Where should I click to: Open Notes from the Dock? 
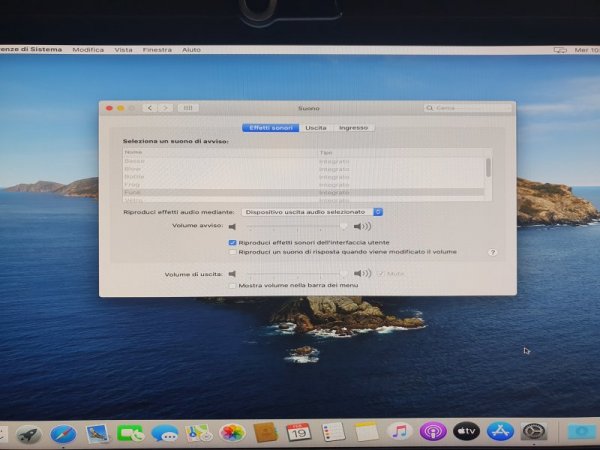coord(366,432)
